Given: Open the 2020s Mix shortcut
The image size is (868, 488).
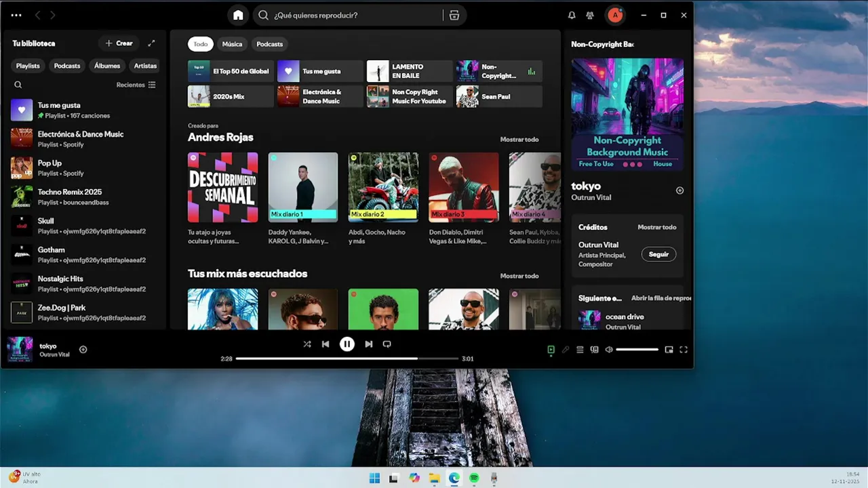Looking at the screenshot, I should [231, 96].
